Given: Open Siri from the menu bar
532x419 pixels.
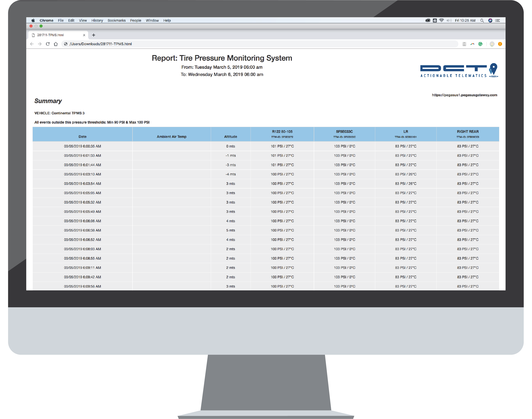Looking at the screenshot, I should pyautogui.click(x=490, y=21).
